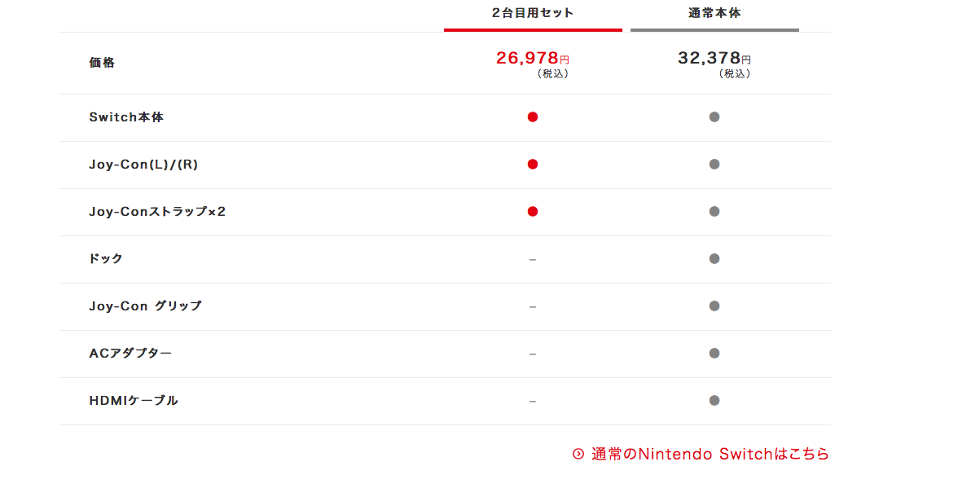Click the gray dot in Switch本体 row
Viewport: 980px width, 488px height.
pos(714,117)
